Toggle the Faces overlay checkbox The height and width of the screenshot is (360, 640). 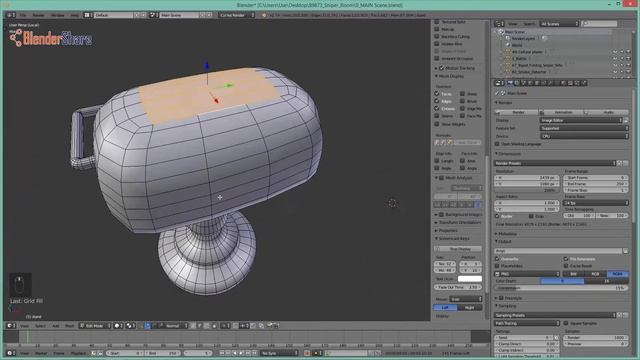coord(437,94)
